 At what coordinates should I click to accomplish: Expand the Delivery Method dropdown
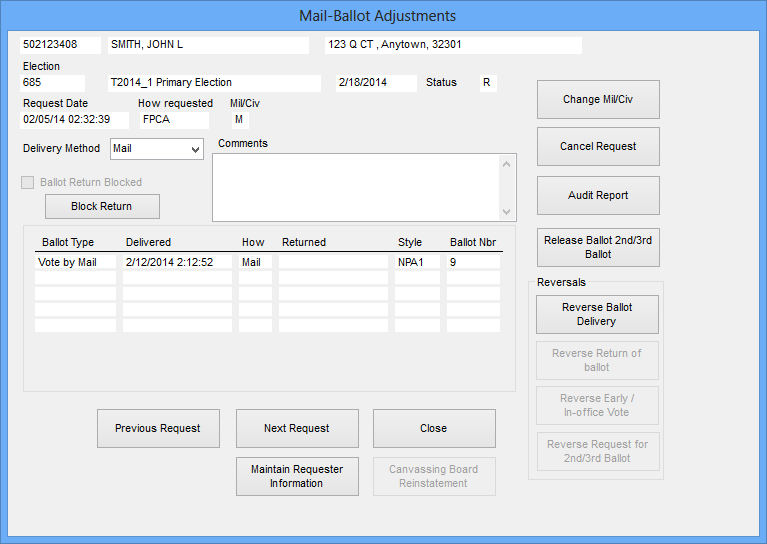193,149
